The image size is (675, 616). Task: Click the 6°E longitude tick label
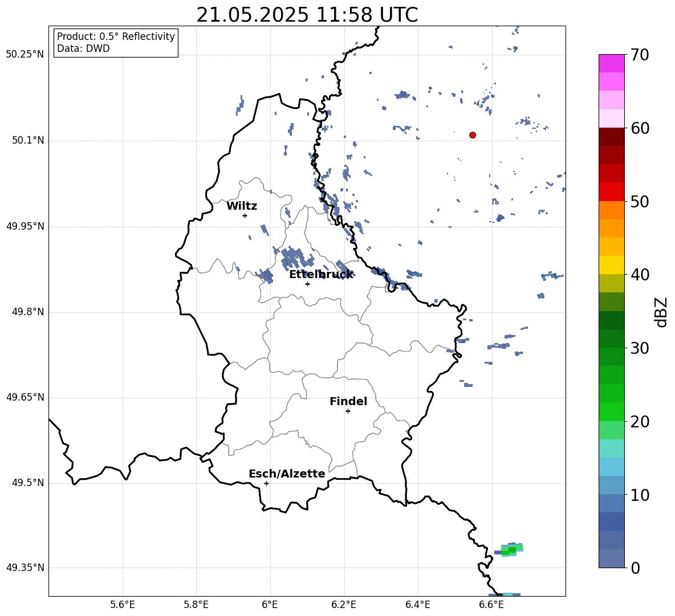tap(270, 605)
